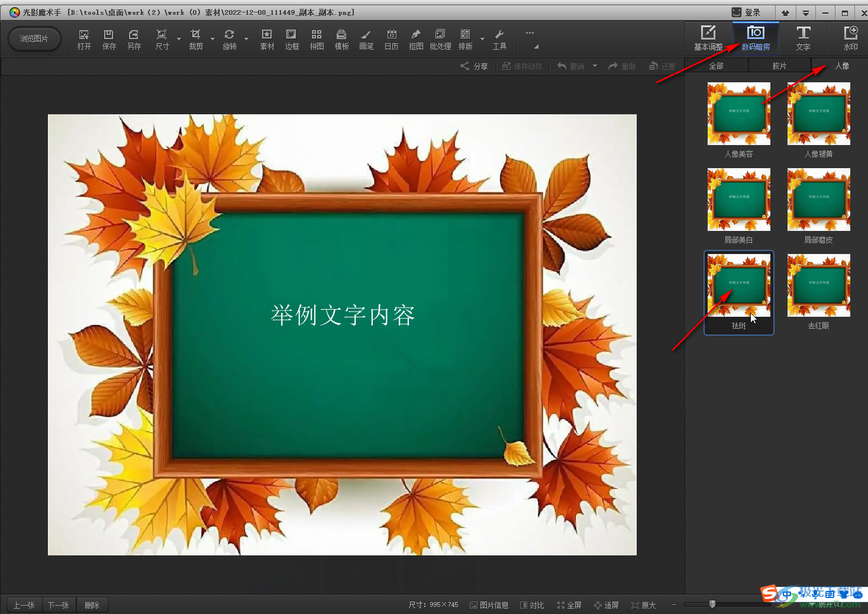
Task: Switch to the 文字 text tab
Action: [x=803, y=38]
